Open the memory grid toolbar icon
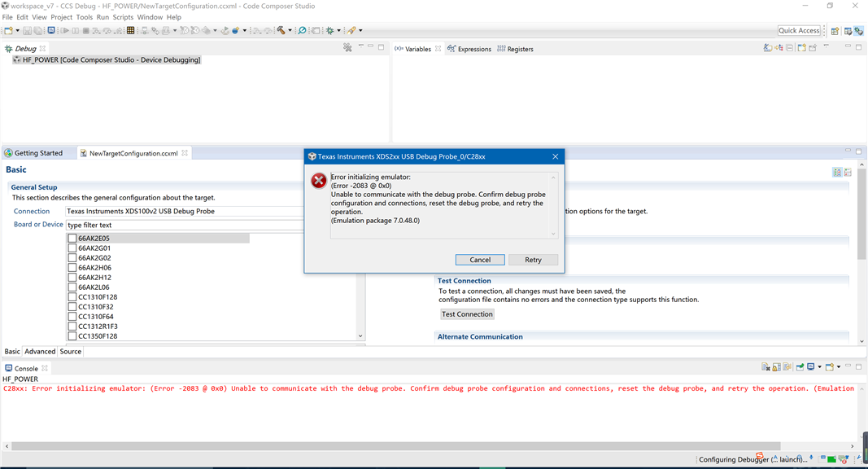This screenshot has height=469, width=868. (131, 30)
